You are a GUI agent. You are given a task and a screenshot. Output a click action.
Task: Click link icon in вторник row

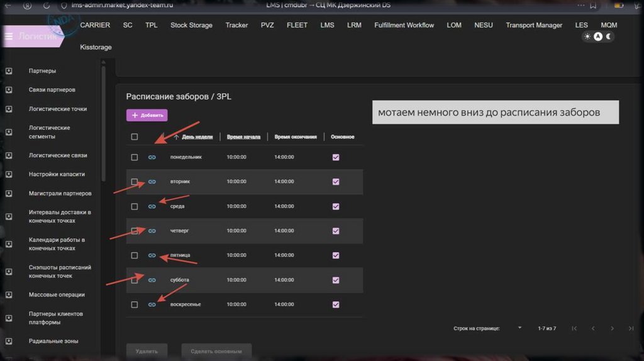pyautogui.click(x=152, y=182)
